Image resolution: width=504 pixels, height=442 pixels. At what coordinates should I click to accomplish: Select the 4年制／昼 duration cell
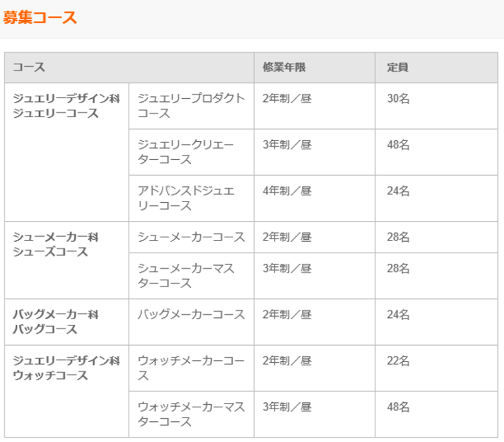click(314, 198)
